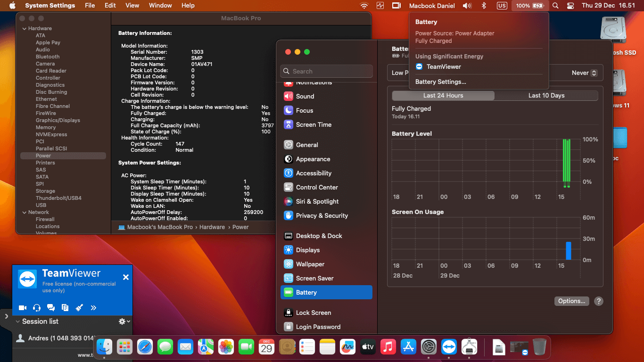Open Battery help with the question mark button

coord(598,301)
